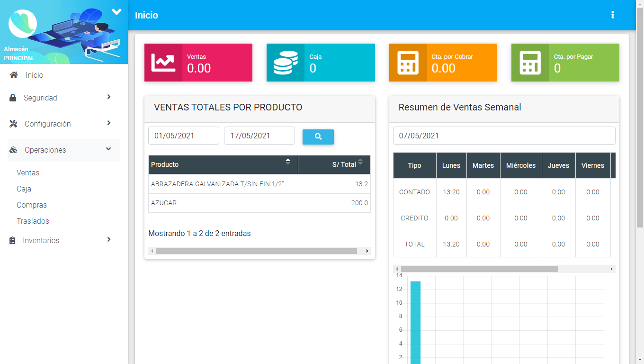Viewport: 644px width, 364px height.
Task: Collapse the Operaciones menu section
Action: (108, 149)
